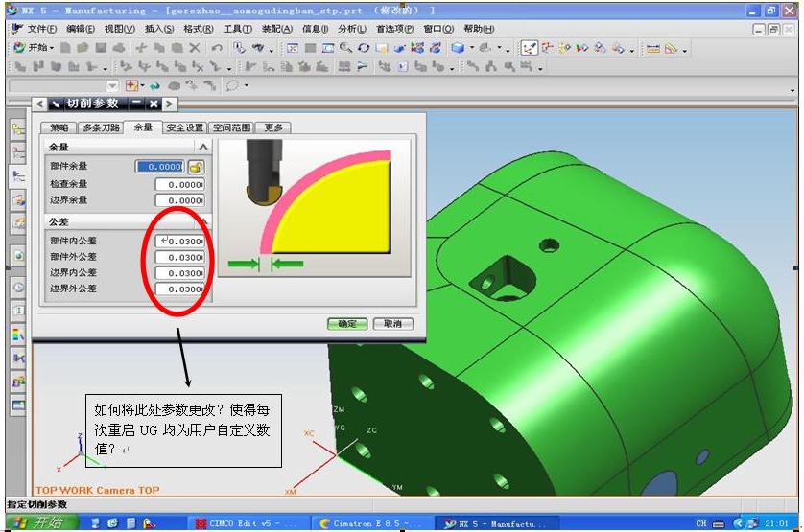Click the Part Navigator sidebar icon

coord(18,152)
